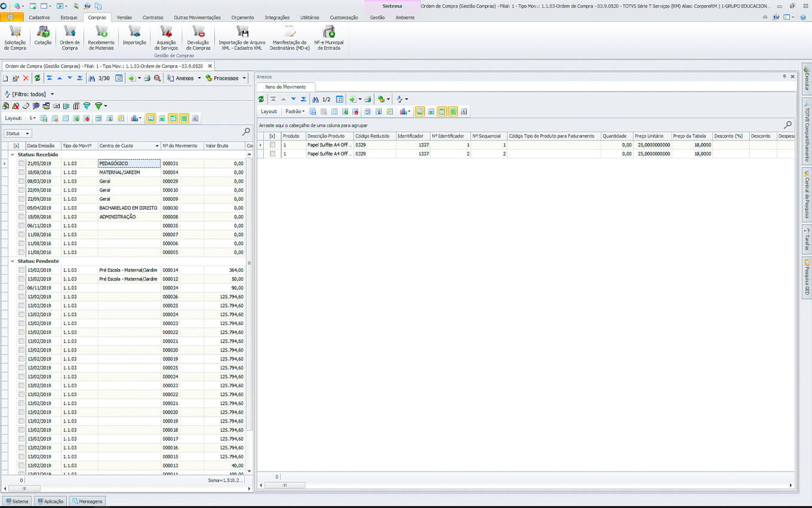Switch to the Vendas ribbon tab

click(124, 17)
